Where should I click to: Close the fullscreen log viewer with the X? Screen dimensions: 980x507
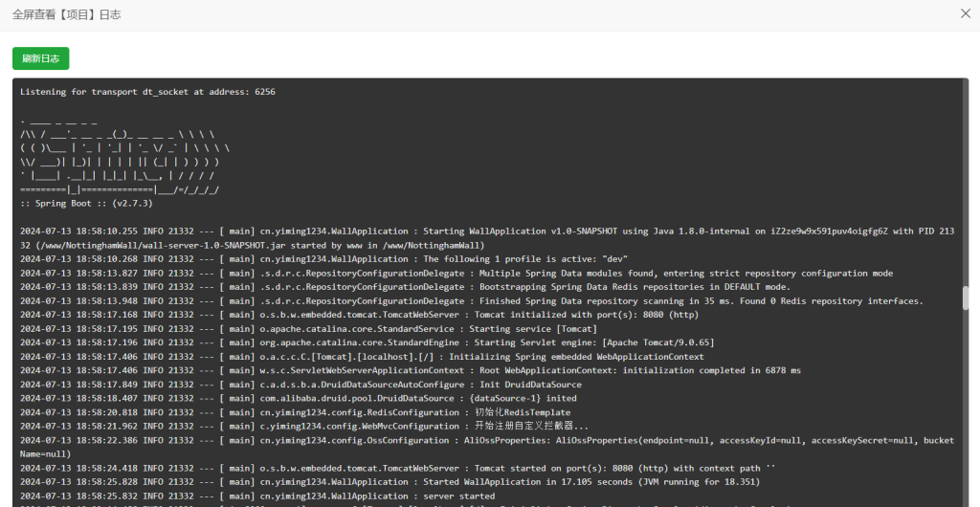pyautogui.click(x=965, y=13)
